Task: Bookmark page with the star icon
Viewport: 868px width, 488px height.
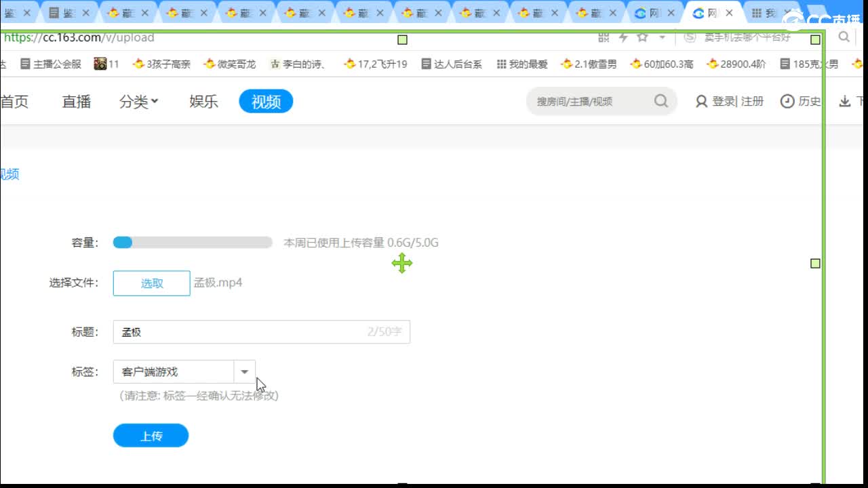Action: (642, 37)
